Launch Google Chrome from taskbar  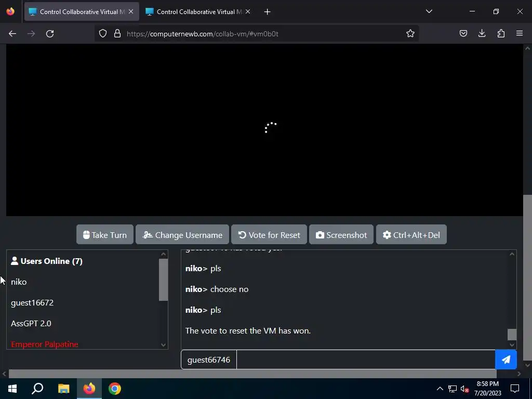[115, 389]
